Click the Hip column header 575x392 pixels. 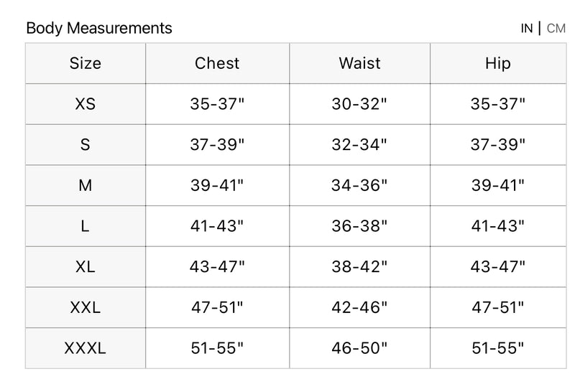(497, 63)
